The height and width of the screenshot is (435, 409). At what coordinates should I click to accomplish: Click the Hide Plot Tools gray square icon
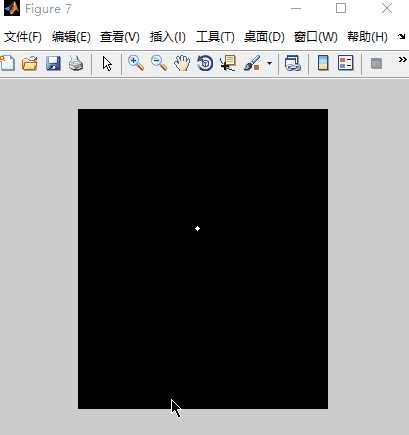click(376, 63)
